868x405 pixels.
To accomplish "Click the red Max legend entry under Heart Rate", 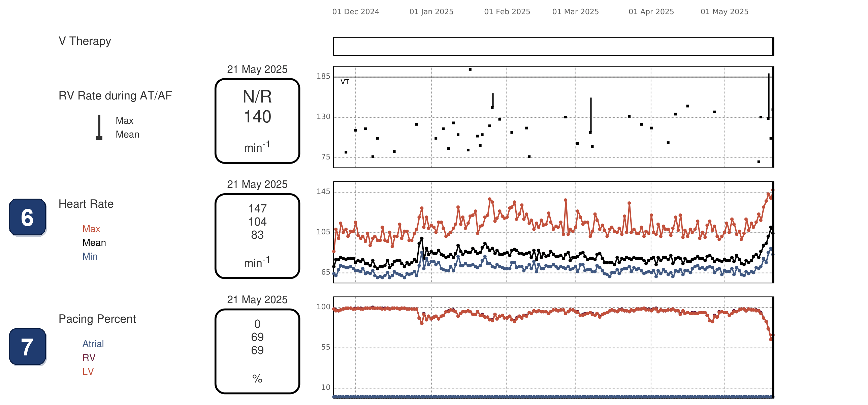I will 91,229.
